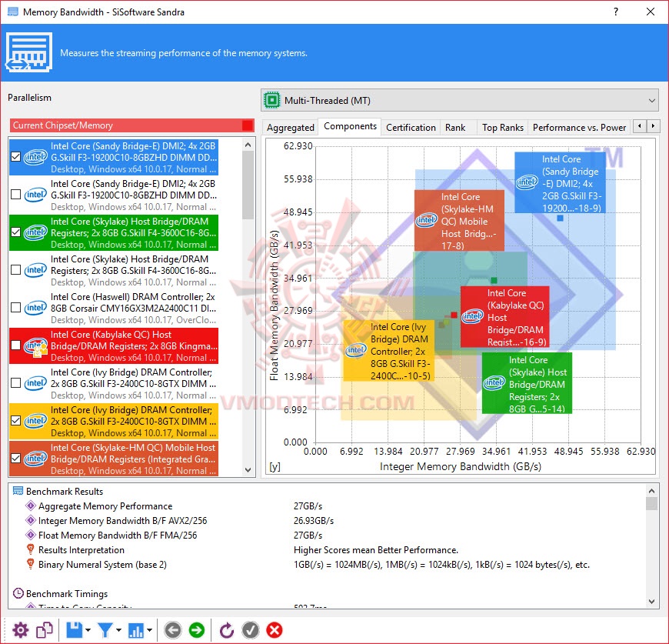Click the Intel logo in Sandy Bridge-E chart label
This screenshot has height=644, width=669.
tap(527, 182)
